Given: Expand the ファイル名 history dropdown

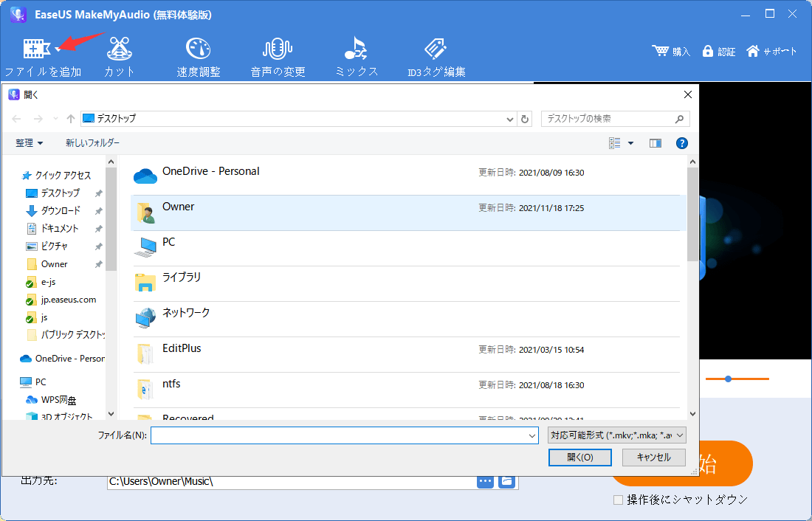Looking at the screenshot, I should 532,435.
